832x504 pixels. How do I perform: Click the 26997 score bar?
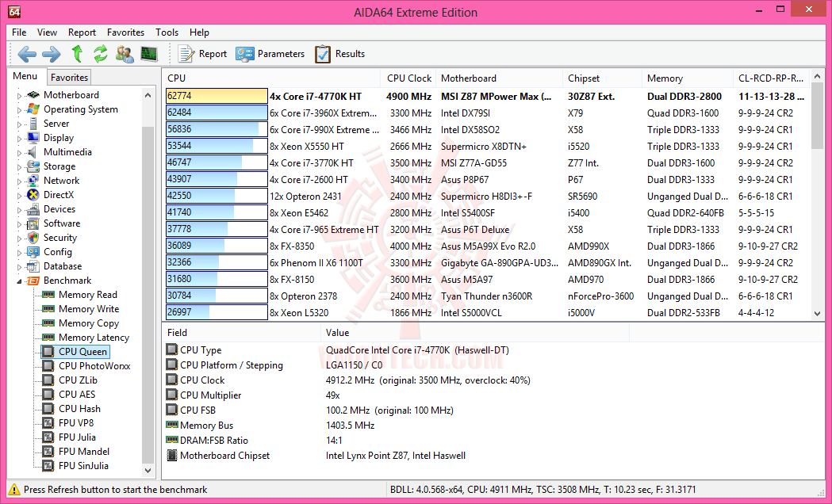(x=217, y=312)
